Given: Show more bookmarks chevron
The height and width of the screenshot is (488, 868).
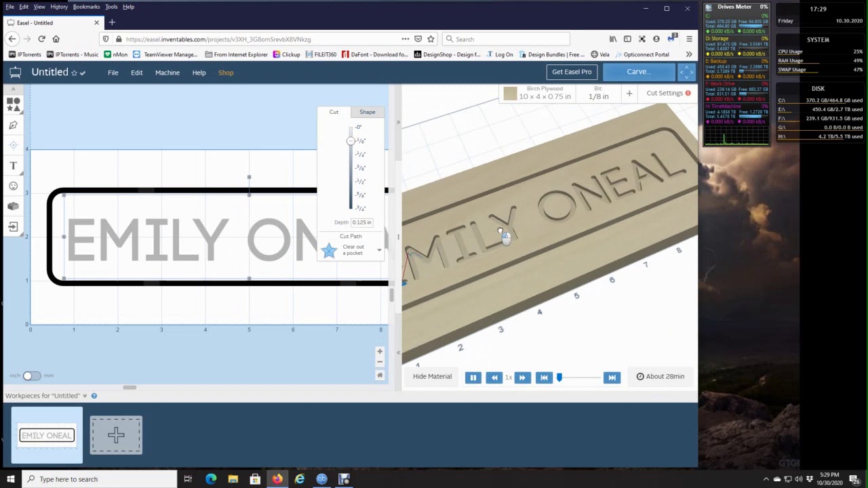Looking at the screenshot, I should [x=689, y=54].
